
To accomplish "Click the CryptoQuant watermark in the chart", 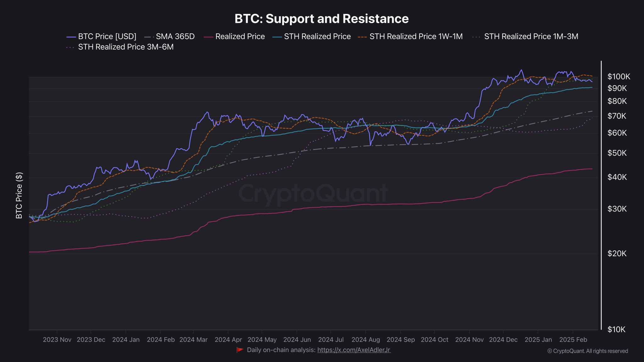I will (313, 193).
